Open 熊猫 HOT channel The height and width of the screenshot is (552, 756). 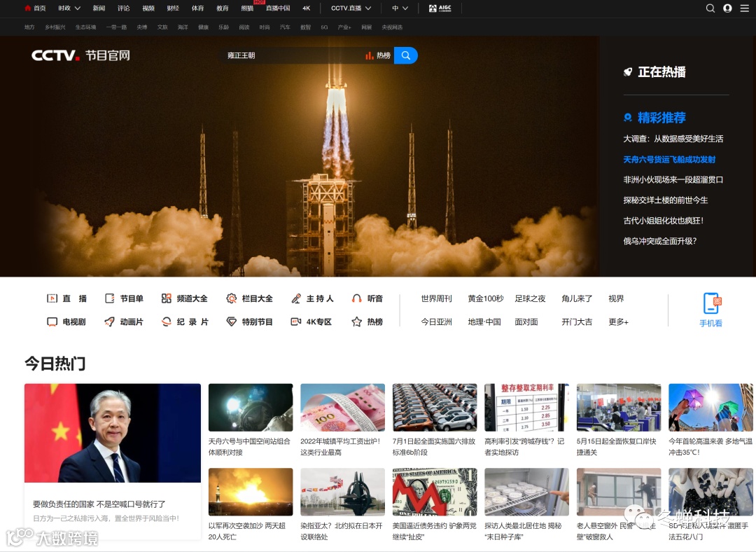click(x=247, y=8)
